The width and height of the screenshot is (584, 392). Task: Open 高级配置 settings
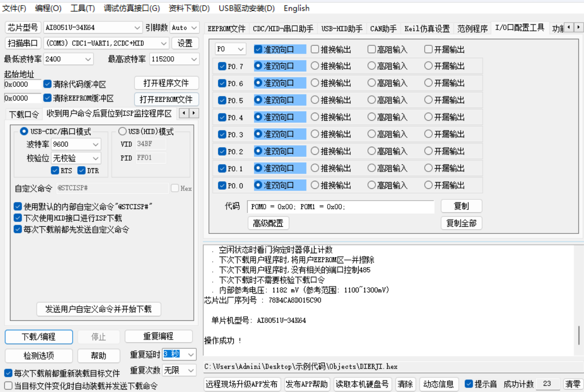pyautogui.click(x=268, y=223)
